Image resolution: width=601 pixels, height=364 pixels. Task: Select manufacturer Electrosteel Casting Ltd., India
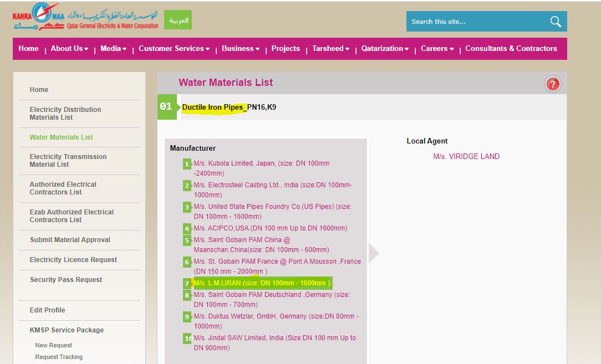(273, 189)
